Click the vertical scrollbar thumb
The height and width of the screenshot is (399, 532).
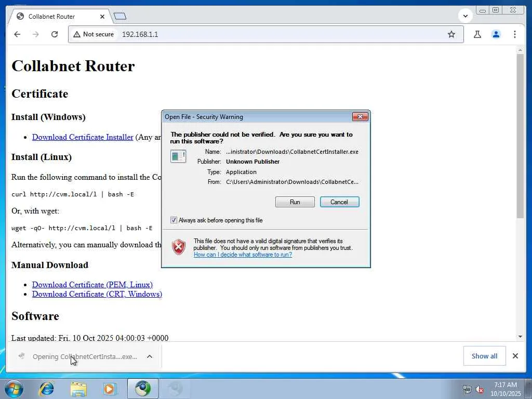click(520, 136)
